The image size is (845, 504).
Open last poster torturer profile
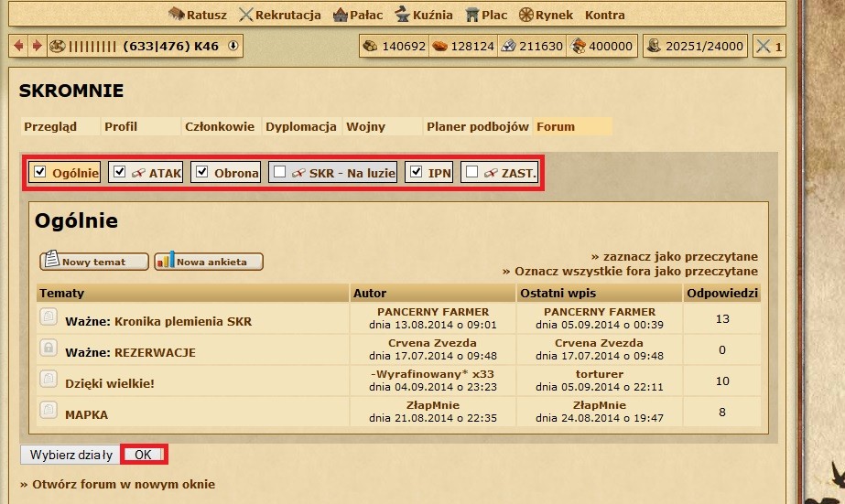[600, 374]
